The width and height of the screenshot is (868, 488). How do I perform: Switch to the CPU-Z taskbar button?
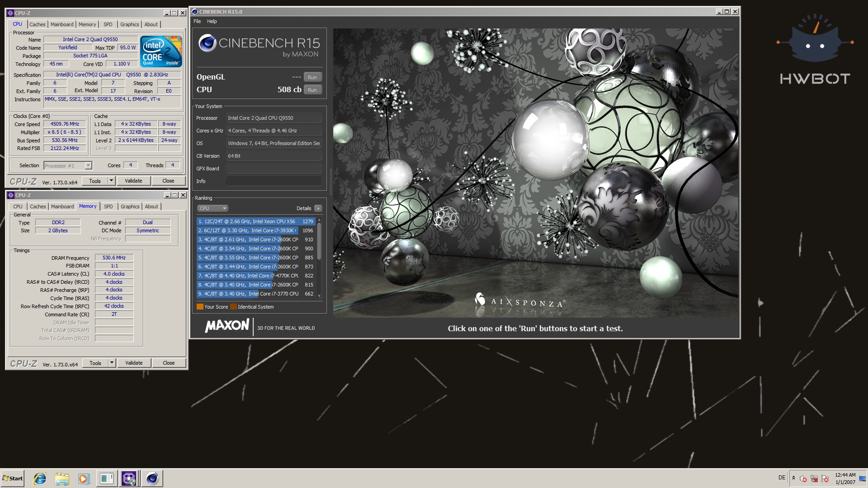coord(129,478)
